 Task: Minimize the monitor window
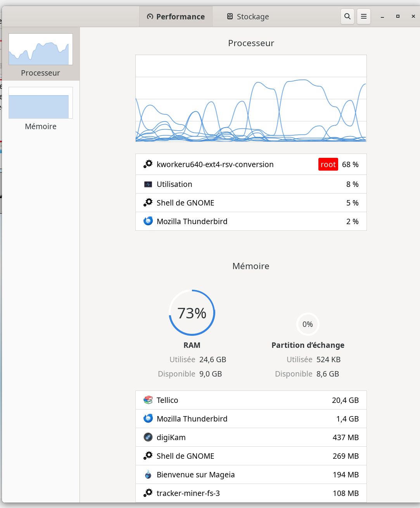pos(382,17)
